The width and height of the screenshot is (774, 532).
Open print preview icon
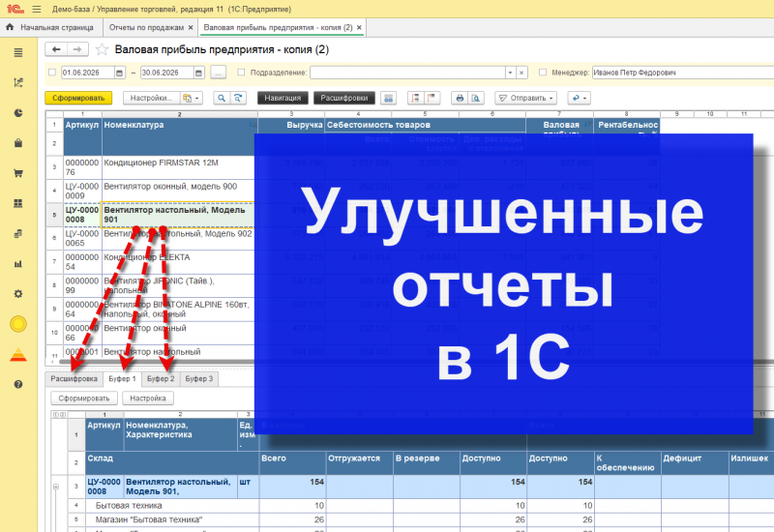(x=475, y=98)
